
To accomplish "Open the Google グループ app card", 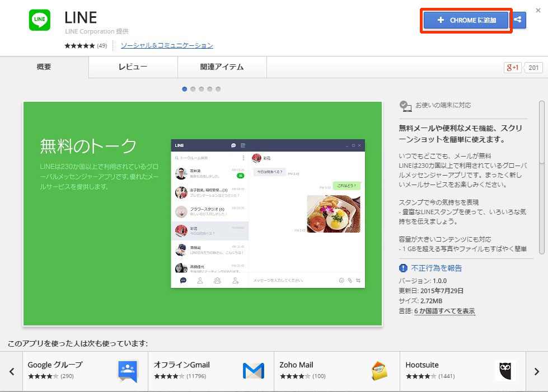I will click(x=85, y=371).
